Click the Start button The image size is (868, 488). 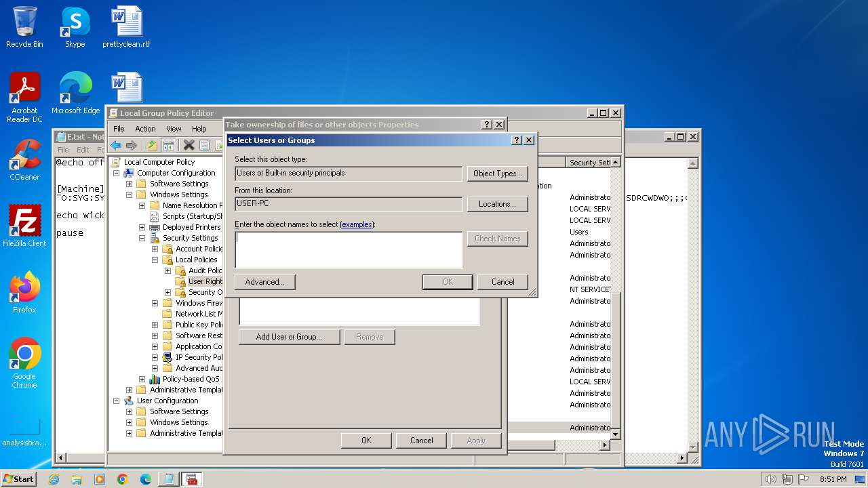19,479
